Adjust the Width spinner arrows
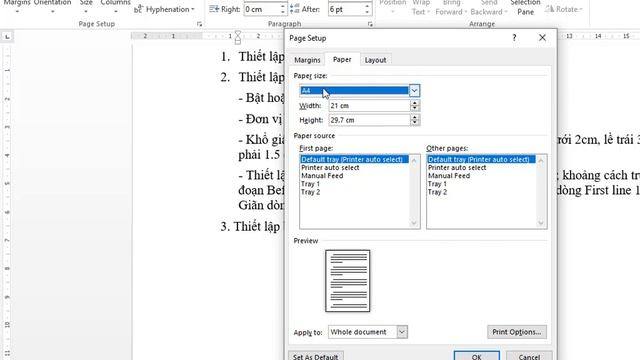Image resolution: width=640 pixels, height=360 pixels. pyautogui.click(x=415, y=106)
